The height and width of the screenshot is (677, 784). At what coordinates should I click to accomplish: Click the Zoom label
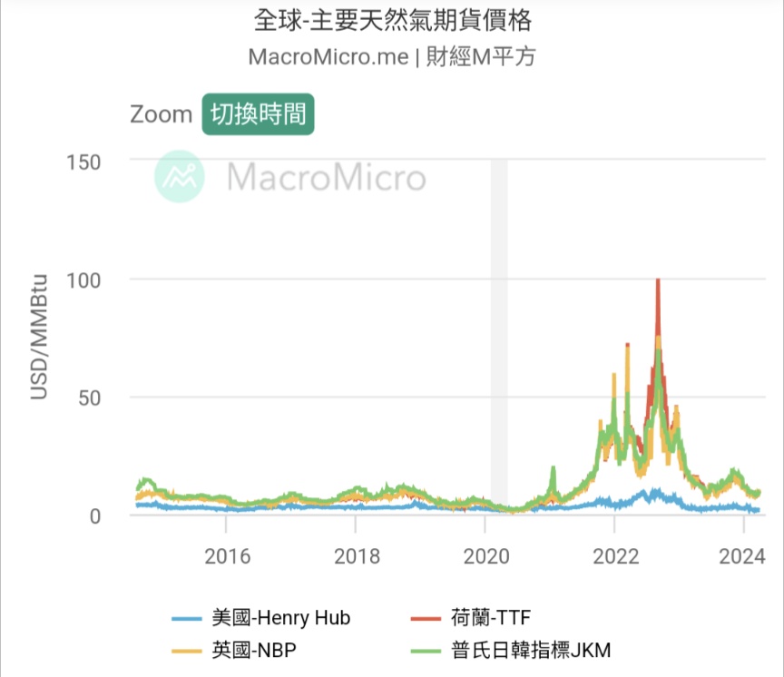161,115
